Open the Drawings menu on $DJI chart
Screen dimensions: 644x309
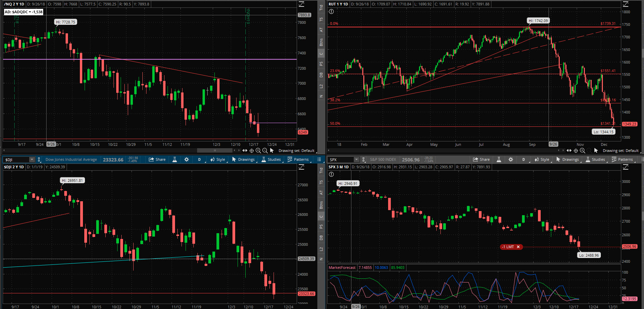243,159
